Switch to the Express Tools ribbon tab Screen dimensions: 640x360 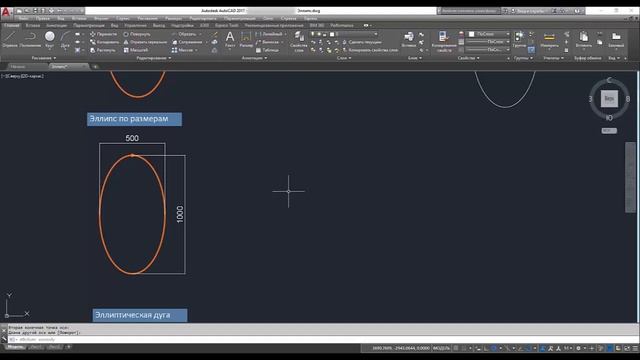227,25
